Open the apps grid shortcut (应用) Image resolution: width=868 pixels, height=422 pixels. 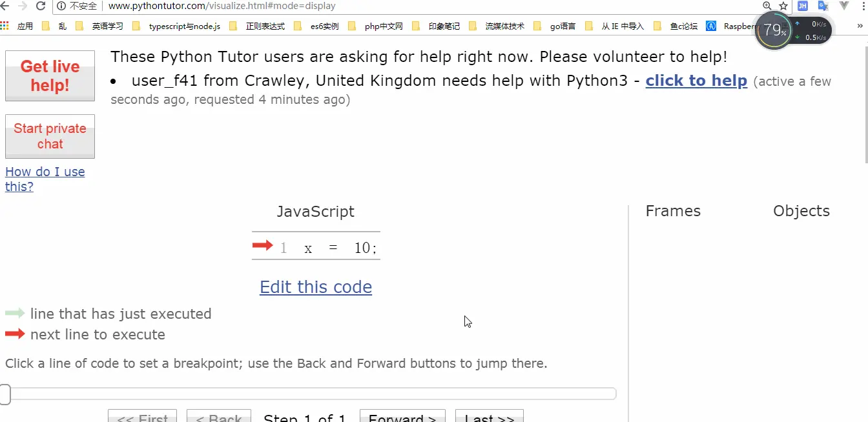coord(17,26)
